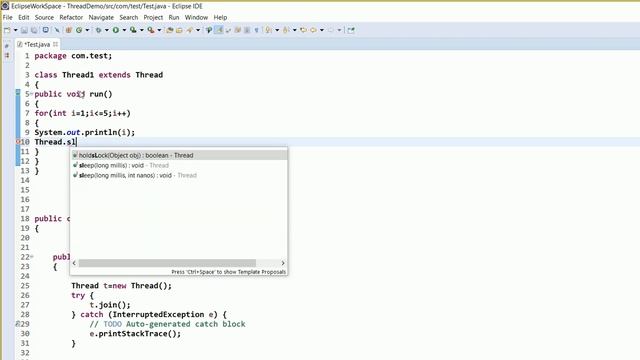Collapse the run() method fold on line 5
Image resolution: width=640 pixels, height=360 pixels.
click(31, 94)
